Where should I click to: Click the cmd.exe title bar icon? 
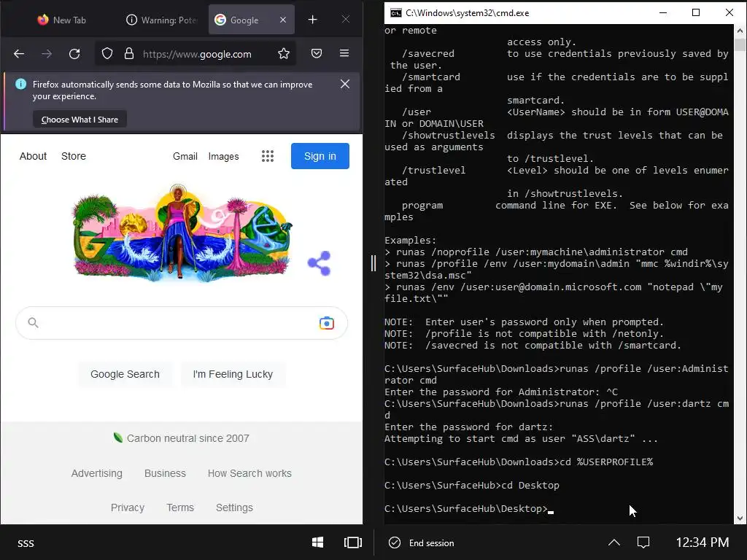tap(395, 13)
